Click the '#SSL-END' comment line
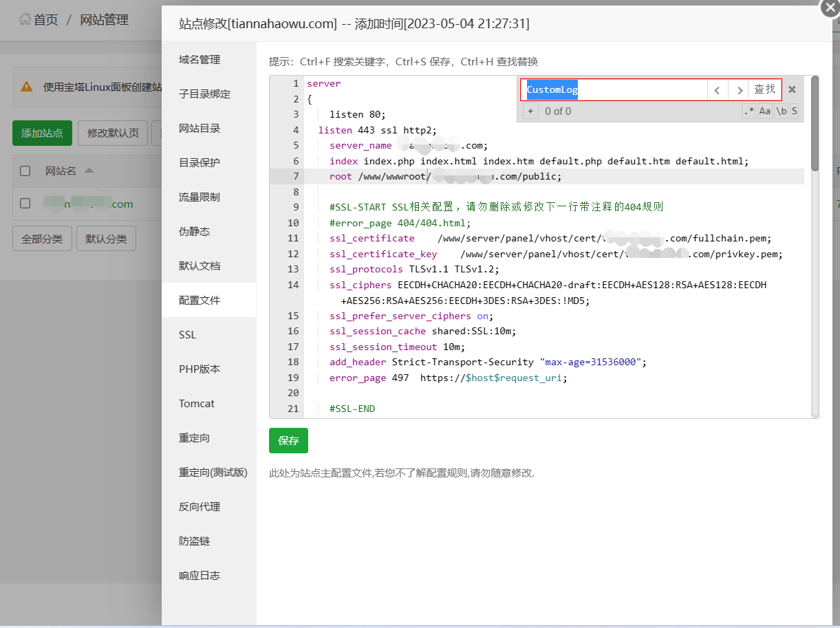840x628 pixels. pyautogui.click(x=352, y=409)
